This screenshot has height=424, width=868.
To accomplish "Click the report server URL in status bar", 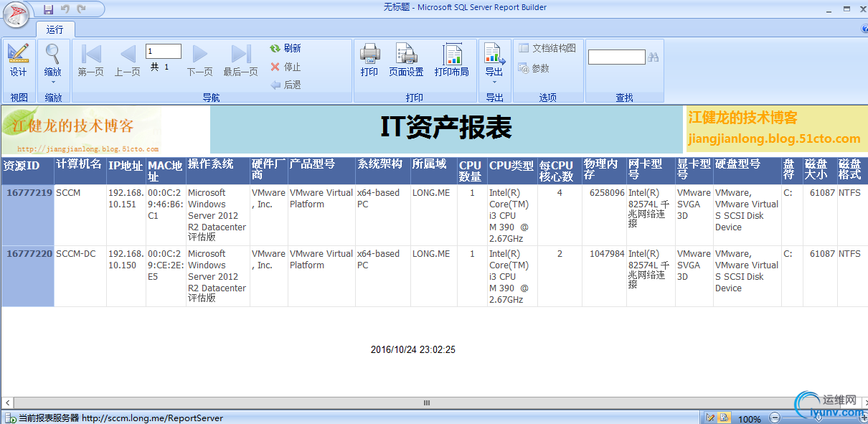I will point(152,418).
